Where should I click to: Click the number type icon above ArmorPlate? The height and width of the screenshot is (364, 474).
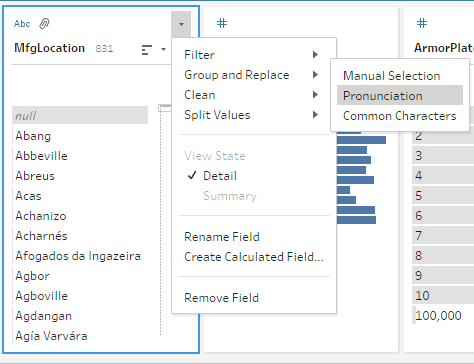point(422,23)
